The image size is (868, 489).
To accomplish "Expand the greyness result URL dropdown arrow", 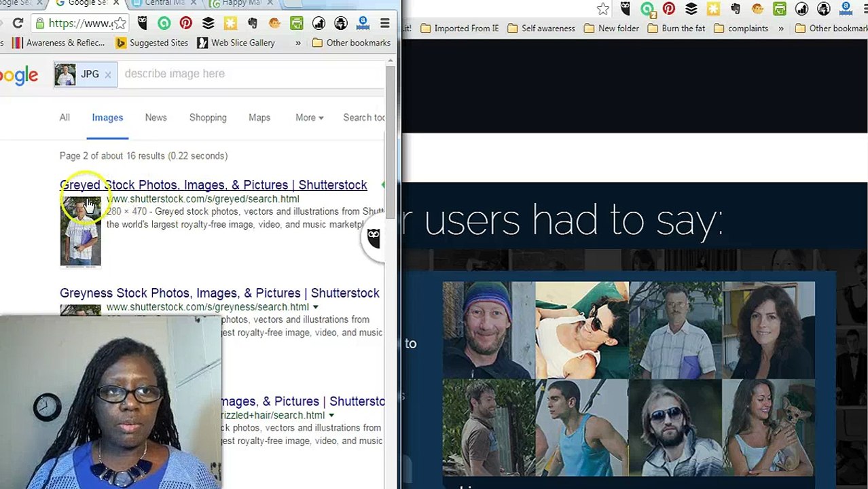I will point(315,308).
